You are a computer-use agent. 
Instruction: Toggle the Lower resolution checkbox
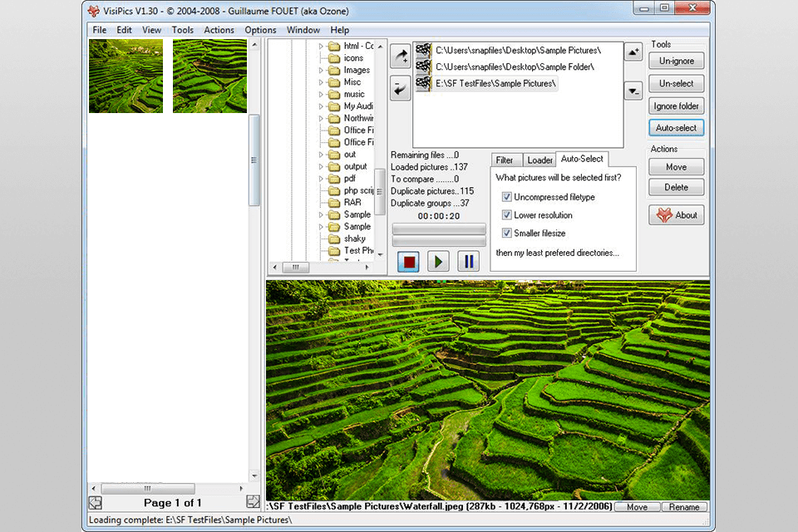click(507, 215)
